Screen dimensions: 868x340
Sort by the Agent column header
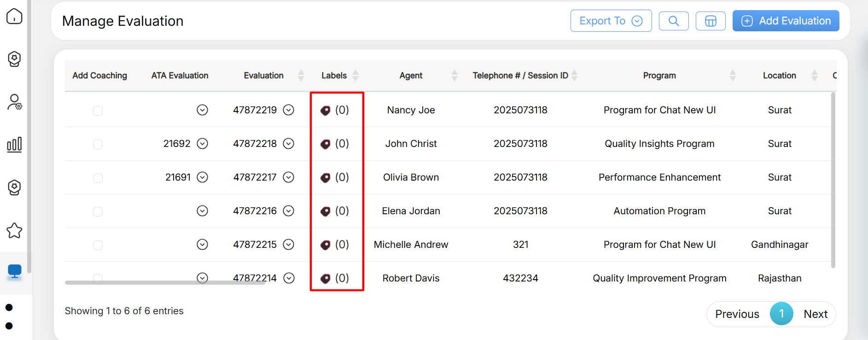(411, 76)
